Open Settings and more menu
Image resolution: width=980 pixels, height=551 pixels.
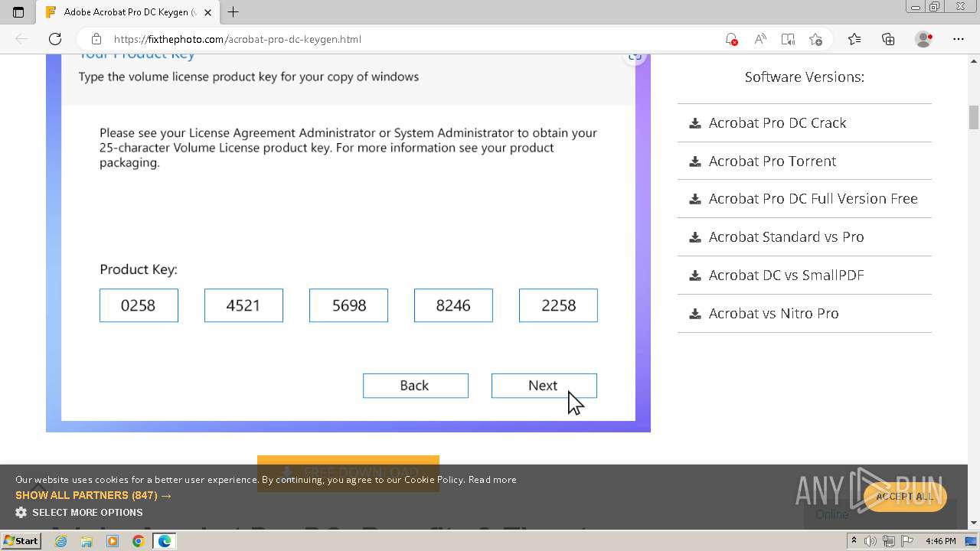tap(958, 39)
